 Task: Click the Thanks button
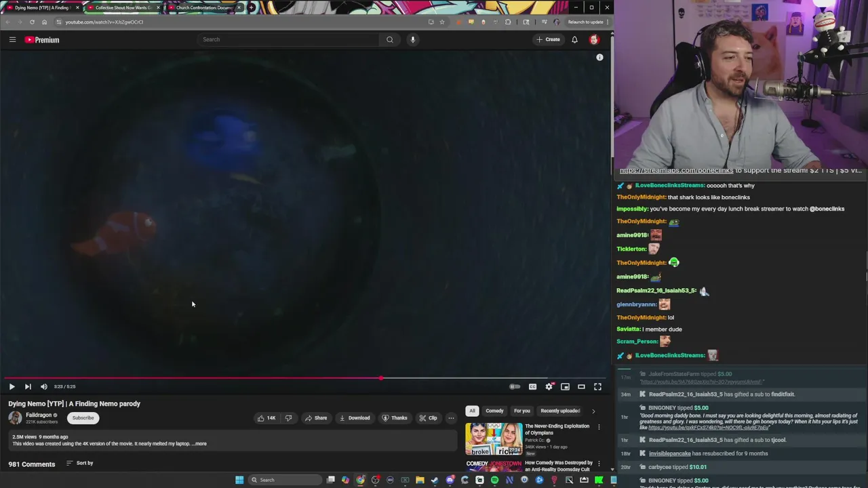[394, 418]
